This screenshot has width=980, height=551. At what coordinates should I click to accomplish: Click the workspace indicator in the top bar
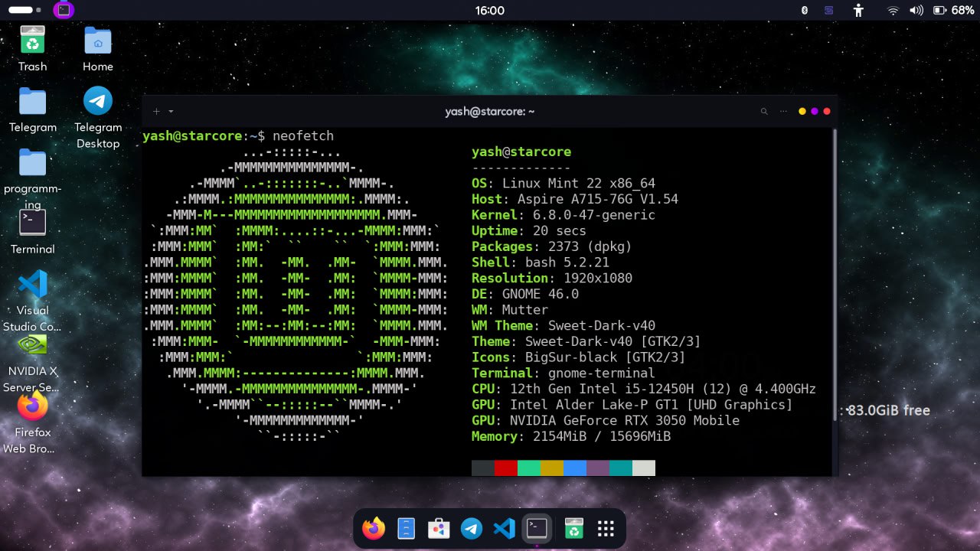point(24,11)
